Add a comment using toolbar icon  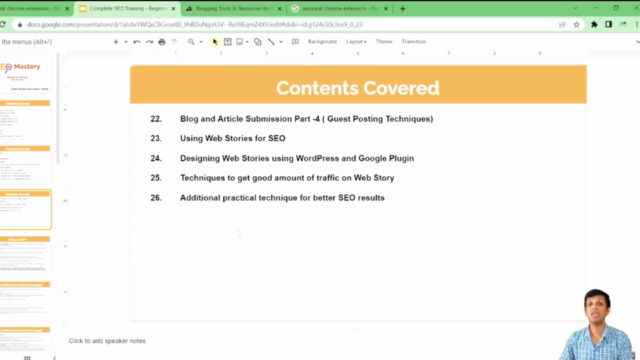tap(295, 42)
